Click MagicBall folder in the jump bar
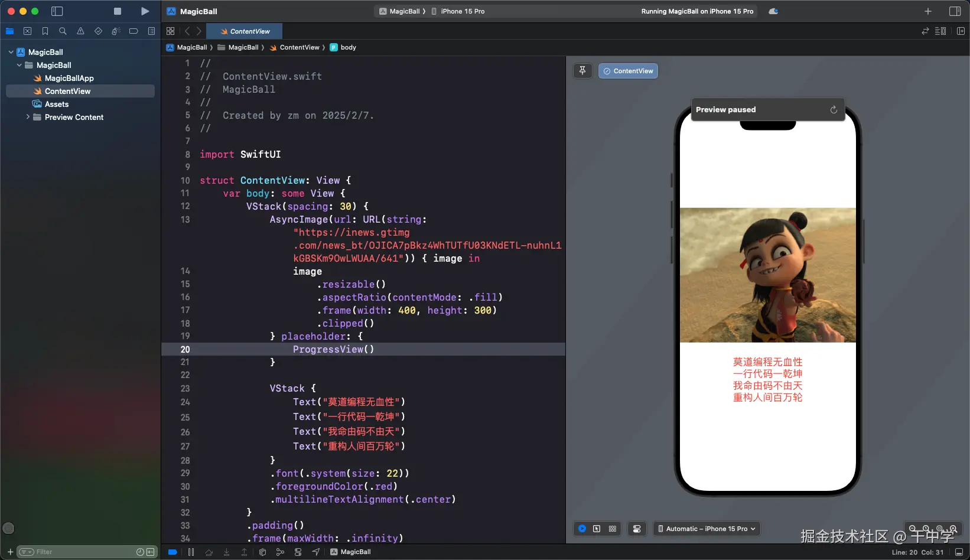Screen dimensions: 970x560 238,47
